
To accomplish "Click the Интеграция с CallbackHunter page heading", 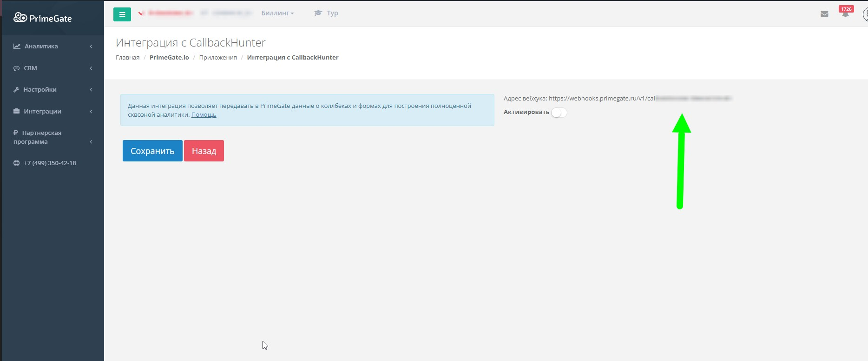I will (x=191, y=42).
